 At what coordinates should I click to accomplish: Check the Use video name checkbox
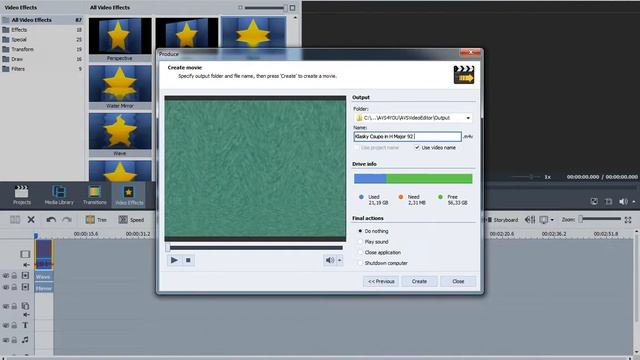point(417,148)
